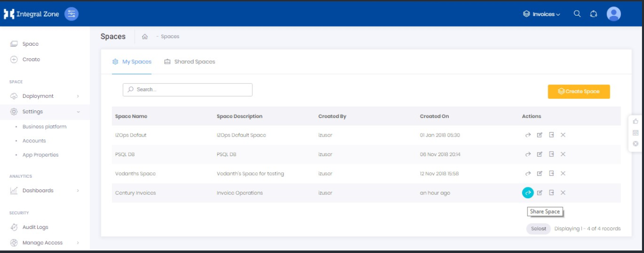
Task: Click the Create Space button
Action: pyautogui.click(x=579, y=91)
